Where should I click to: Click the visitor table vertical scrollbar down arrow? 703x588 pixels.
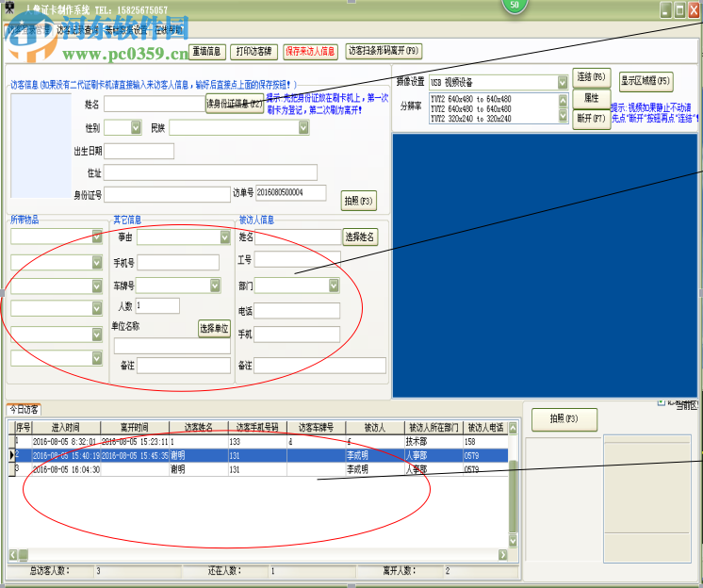tap(514, 540)
